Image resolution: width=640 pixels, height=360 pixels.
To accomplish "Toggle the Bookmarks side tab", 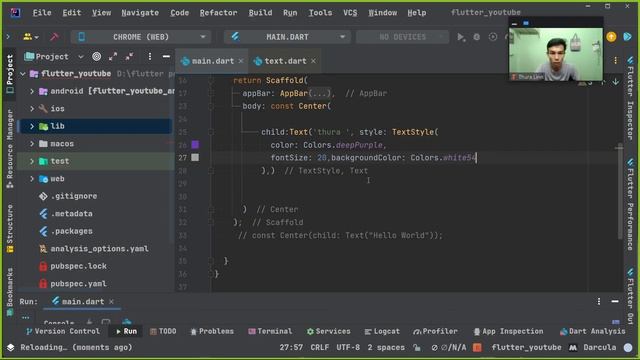I will tap(10, 291).
